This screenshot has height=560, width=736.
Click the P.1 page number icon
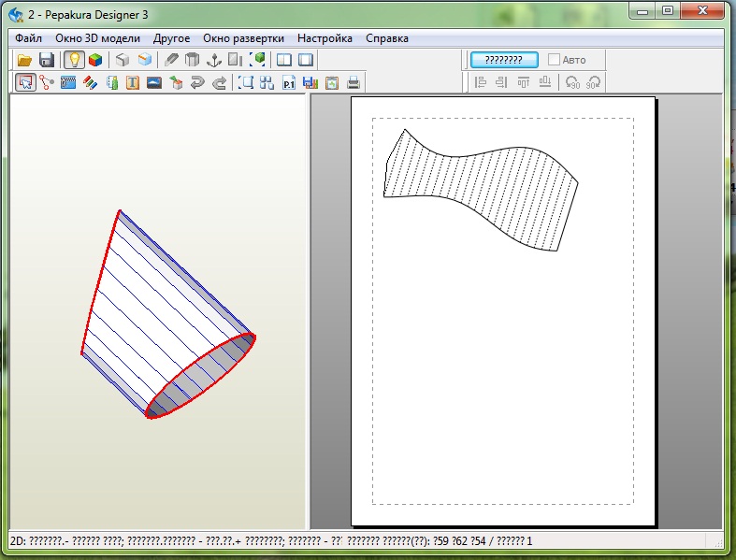289,83
